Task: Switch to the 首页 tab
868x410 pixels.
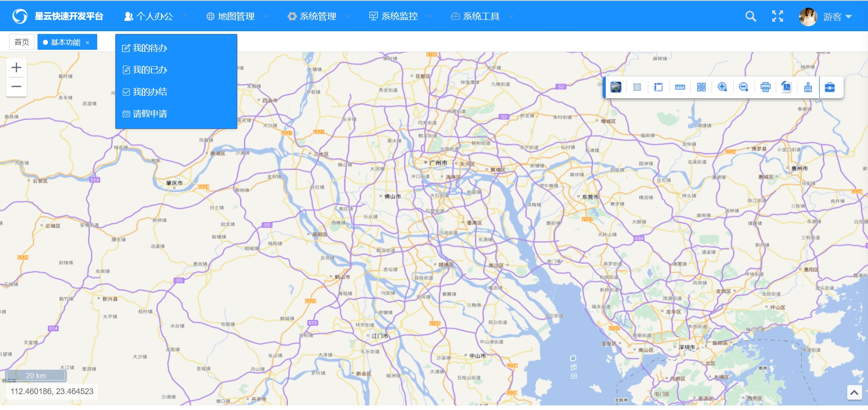Action: (22, 42)
